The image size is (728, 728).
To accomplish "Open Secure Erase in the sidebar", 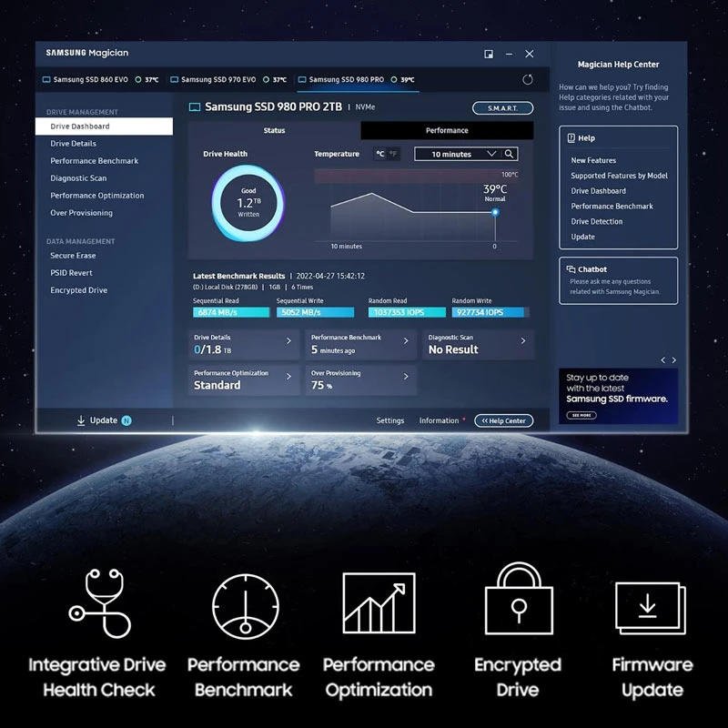I will click(x=73, y=256).
